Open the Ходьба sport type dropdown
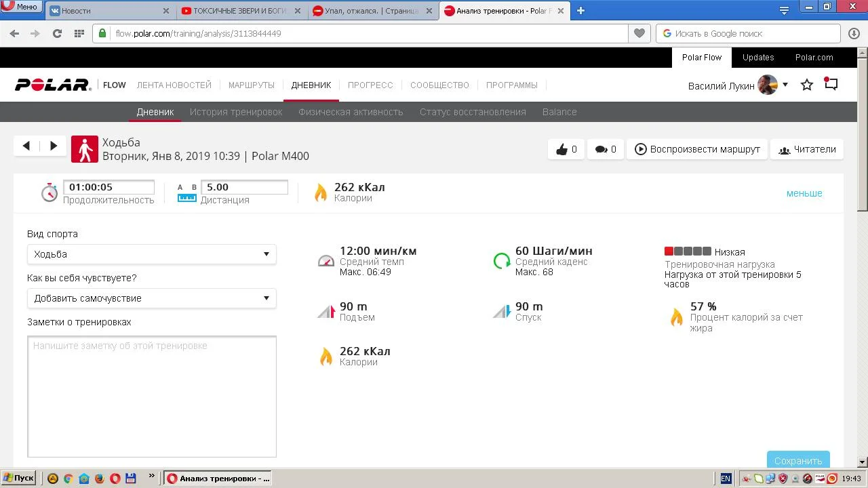The height and width of the screenshot is (488, 868). tap(151, 254)
